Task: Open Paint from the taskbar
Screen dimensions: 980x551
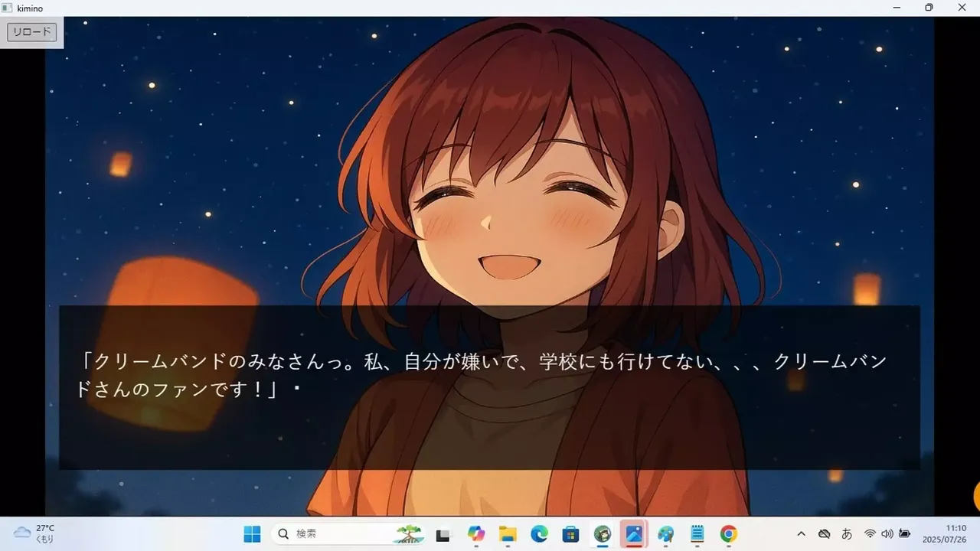Action: (665, 533)
